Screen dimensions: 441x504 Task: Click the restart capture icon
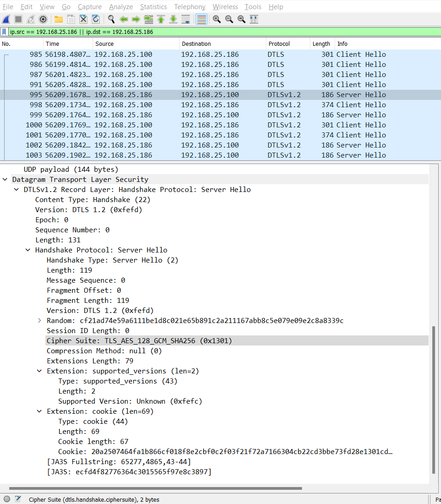[31, 19]
